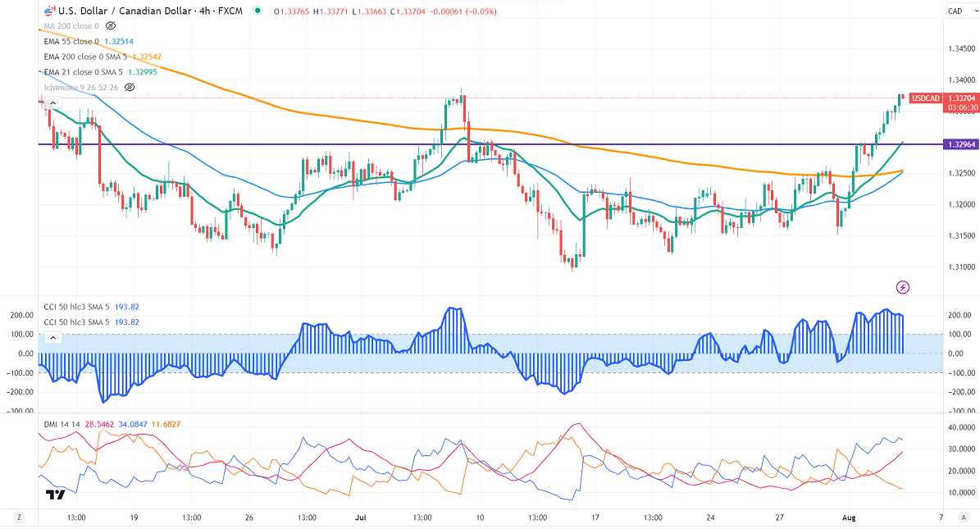
Task: Click the DMI value 28.5462
Action: tap(99, 425)
